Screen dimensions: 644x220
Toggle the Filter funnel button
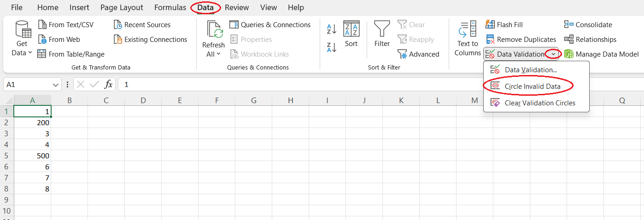pos(382,34)
